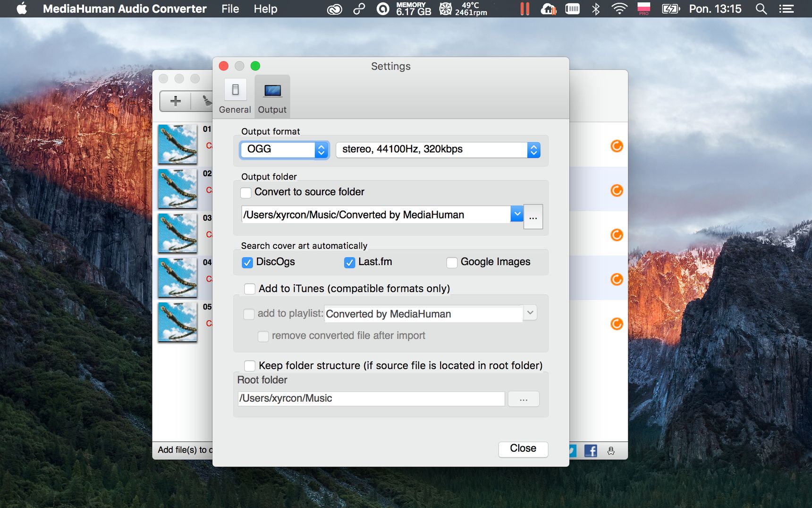Enable Keep folder structure checkbox
Screen dimensions: 812x508
point(250,366)
